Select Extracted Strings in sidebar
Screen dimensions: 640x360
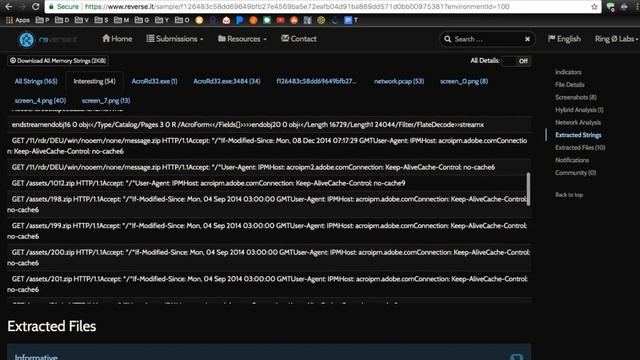pos(578,135)
